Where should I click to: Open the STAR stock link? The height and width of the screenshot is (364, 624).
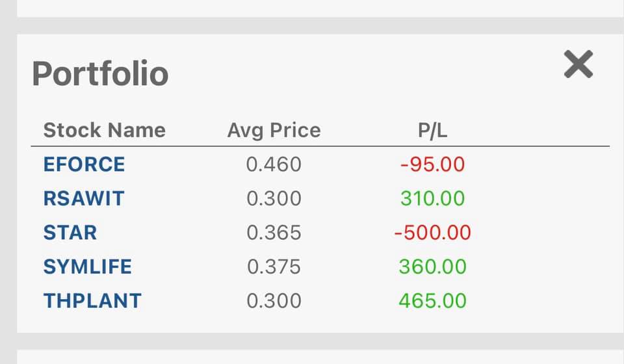[x=70, y=233]
